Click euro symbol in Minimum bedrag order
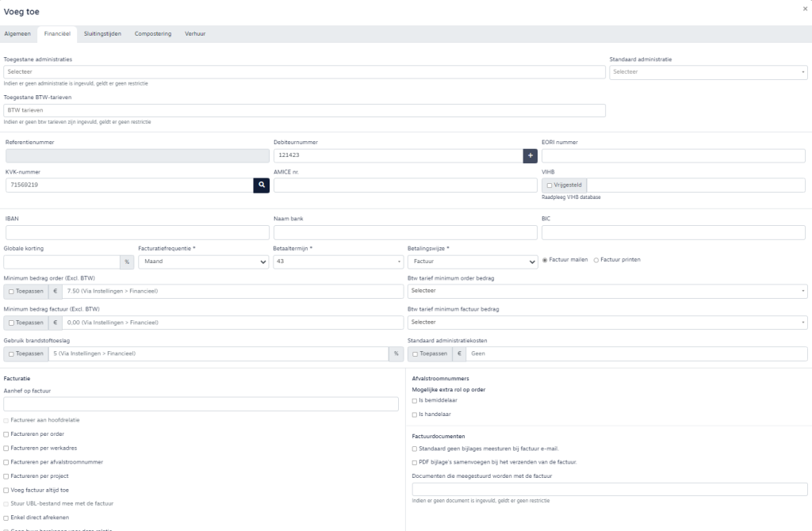The width and height of the screenshot is (812, 531). pyautogui.click(x=56, y=291)
